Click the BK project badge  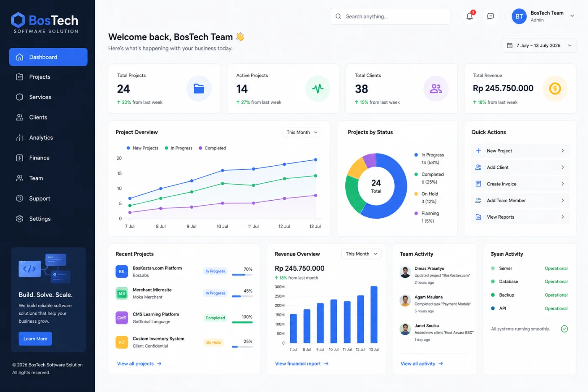121,272
